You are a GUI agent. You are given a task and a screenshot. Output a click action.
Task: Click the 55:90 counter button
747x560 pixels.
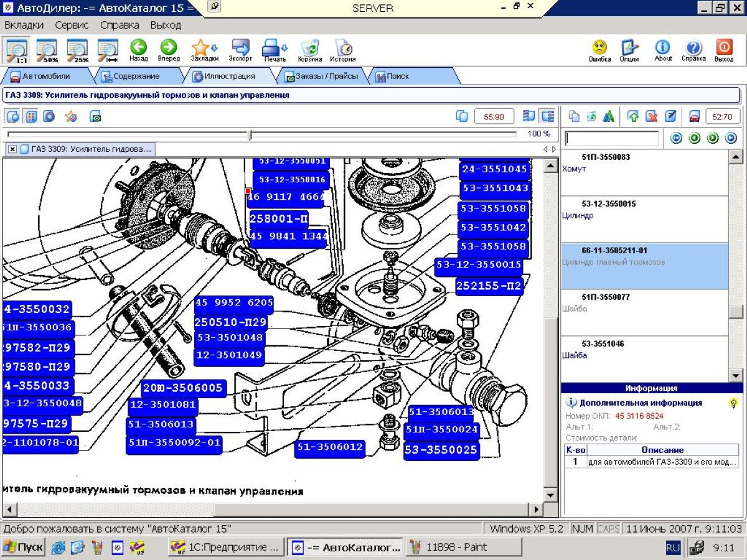pos(494,116)
